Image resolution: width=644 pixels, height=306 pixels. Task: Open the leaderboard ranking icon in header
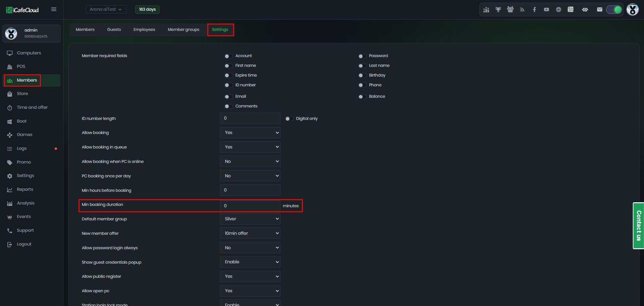[x=486, y=10]
